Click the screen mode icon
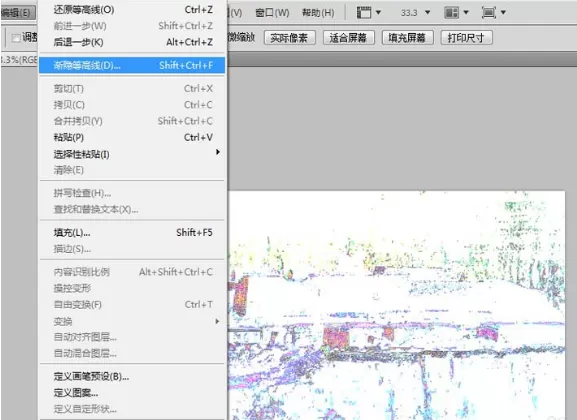577x420 pixels. coord(489,13)
